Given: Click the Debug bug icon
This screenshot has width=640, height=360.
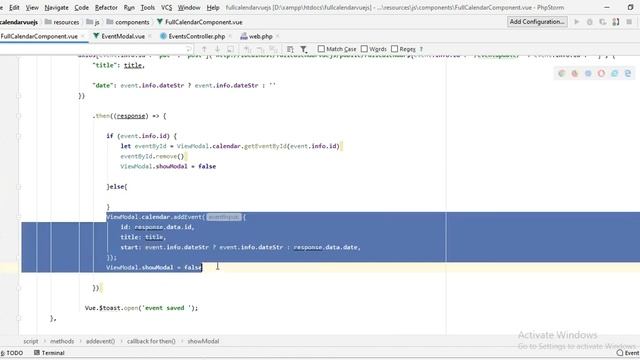Looking at the screenshot, I should pyautogui.click(x=590, y=22).
